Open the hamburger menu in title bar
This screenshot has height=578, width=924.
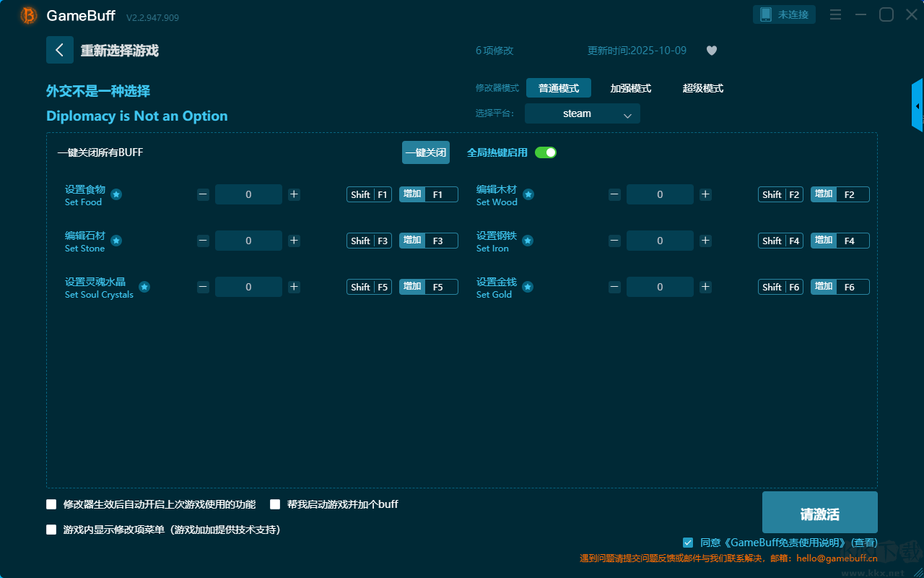coord(835,14)
